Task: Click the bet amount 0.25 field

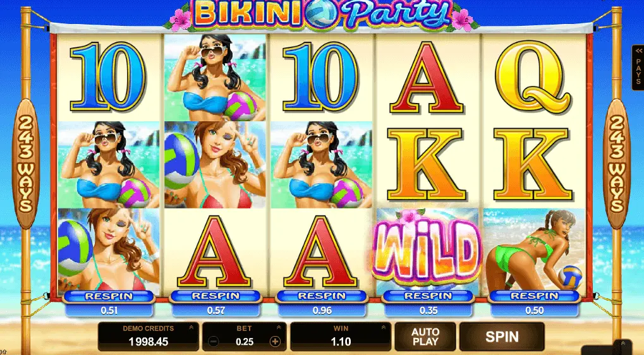Action: (x=245, y=342)
